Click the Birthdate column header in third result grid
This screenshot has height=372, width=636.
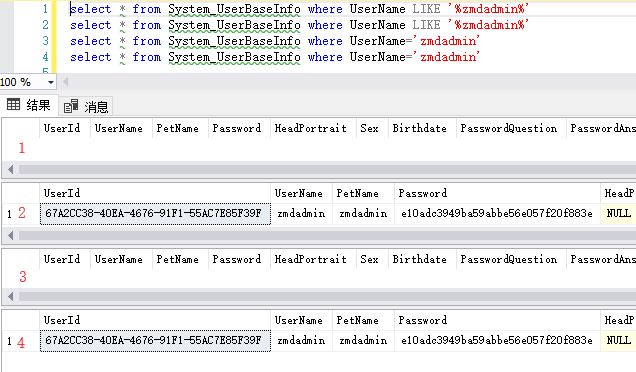coord(422,259)
